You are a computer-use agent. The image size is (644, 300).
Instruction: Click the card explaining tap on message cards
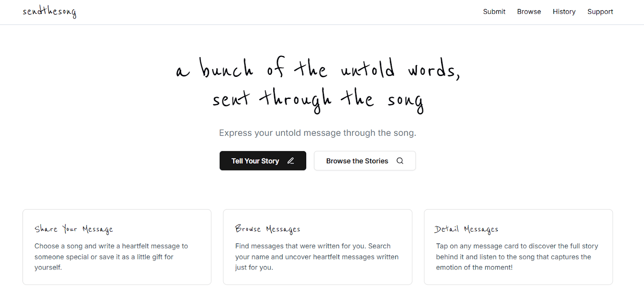(x=518, y=257)
